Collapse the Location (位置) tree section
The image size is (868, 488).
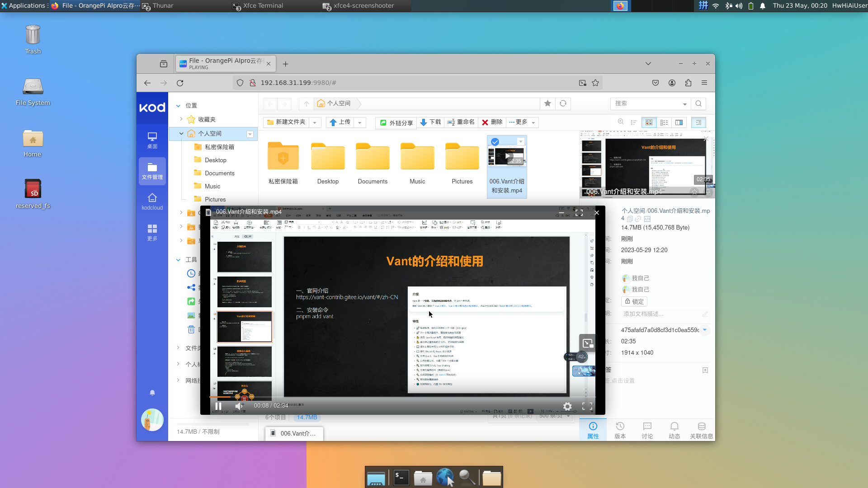click(x=179, y=106)
